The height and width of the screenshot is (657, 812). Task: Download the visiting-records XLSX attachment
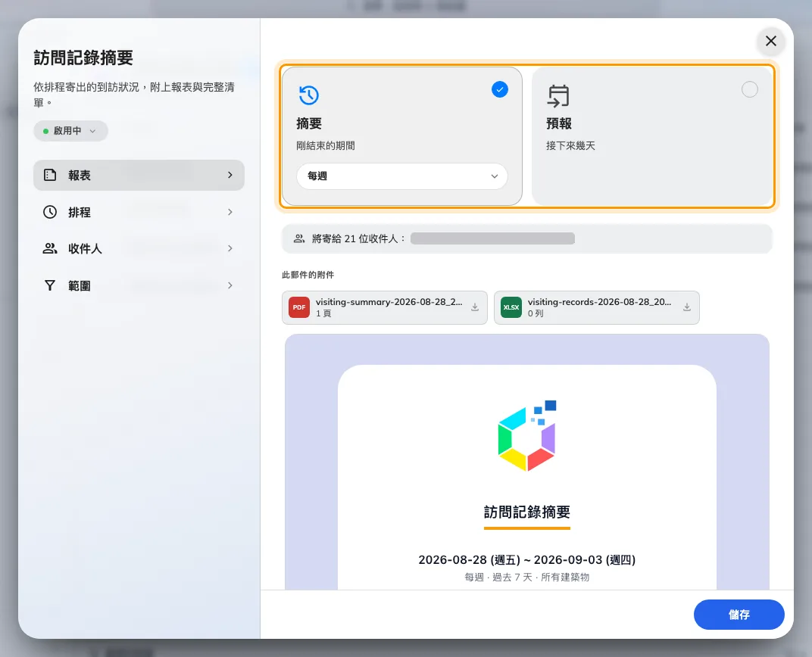(x=687, y=307)
